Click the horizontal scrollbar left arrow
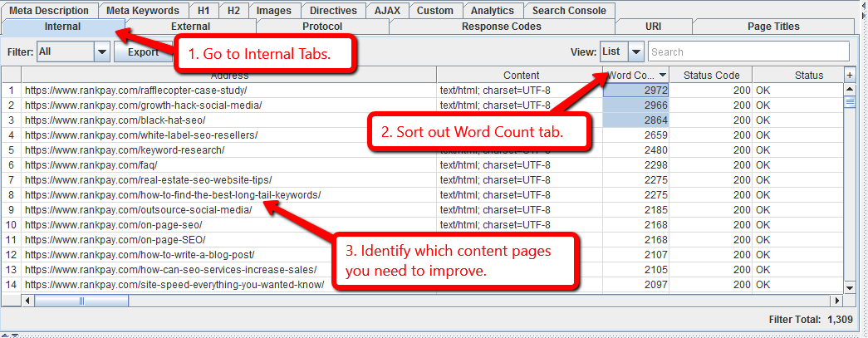The height and width of the screenshot is (338, 868). (x=27, y=301)
